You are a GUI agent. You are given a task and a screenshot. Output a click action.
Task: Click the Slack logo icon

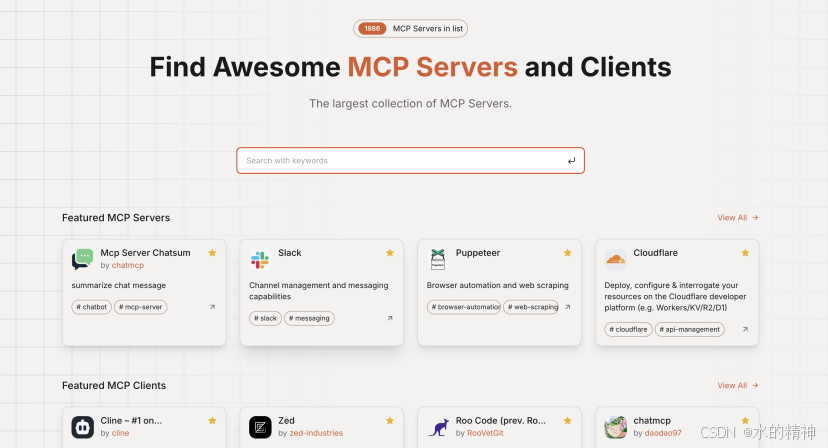260,259
